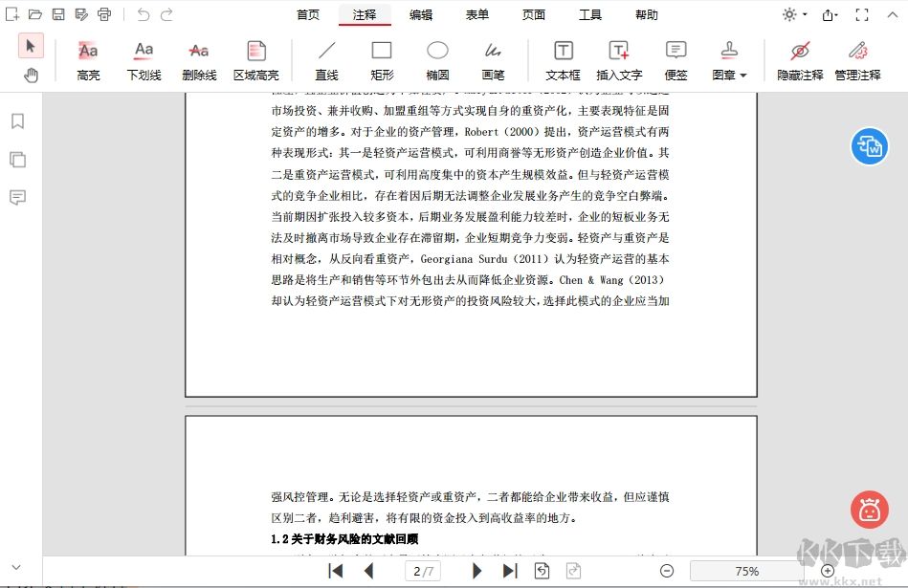Open the page thumbnails sidebar panel
This screenshot has height=588, width=908.
tap(17, 159)
